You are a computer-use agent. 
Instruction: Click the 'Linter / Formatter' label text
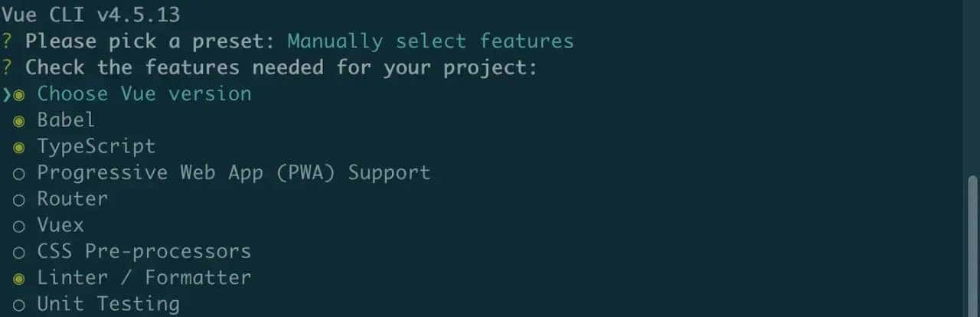pyautogui.click(x=144, y=277)
